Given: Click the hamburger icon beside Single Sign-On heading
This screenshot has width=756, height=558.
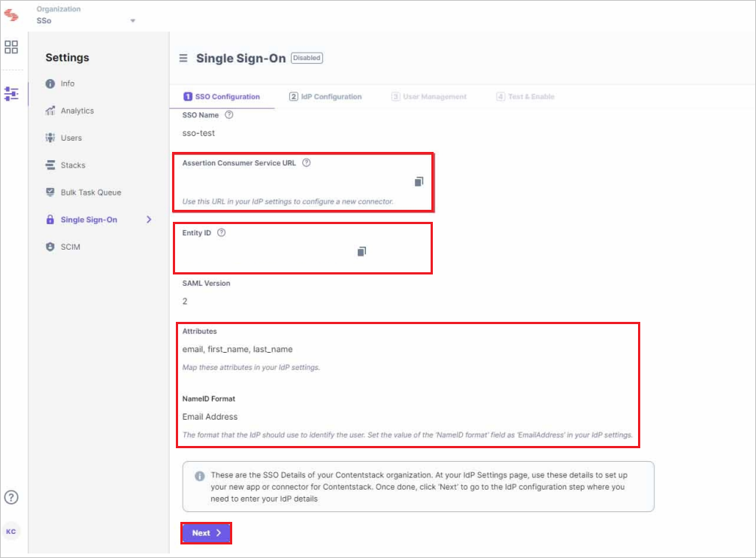Looking at the screenshot, I should point(183,58).
